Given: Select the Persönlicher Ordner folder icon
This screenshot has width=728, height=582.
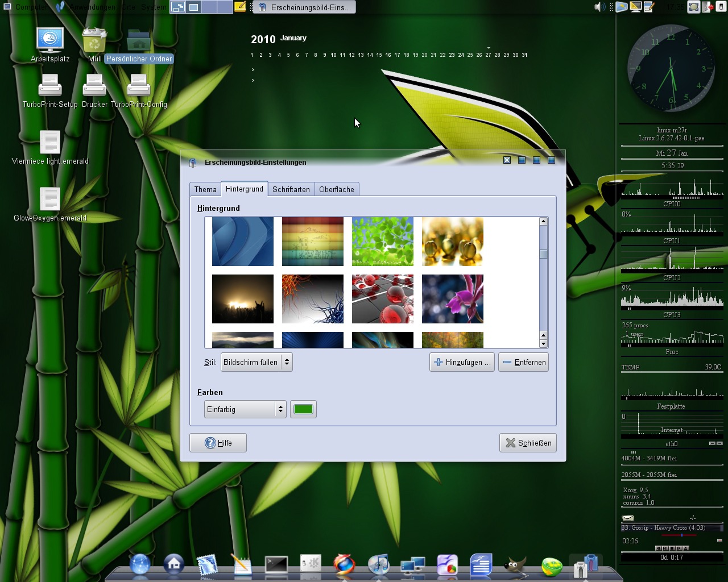Looking at the screenshot, I should 139,45.
